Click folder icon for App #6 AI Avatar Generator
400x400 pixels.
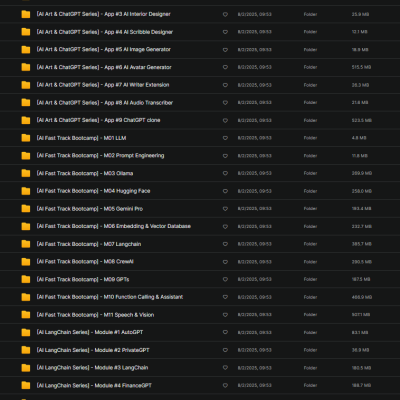pos(26,67)
